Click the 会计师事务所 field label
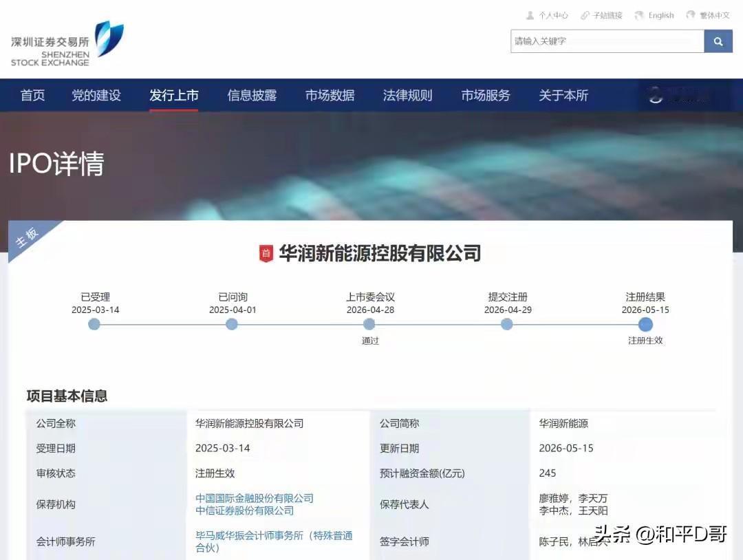This screenshot has height=560, width=743. [66, 541]
